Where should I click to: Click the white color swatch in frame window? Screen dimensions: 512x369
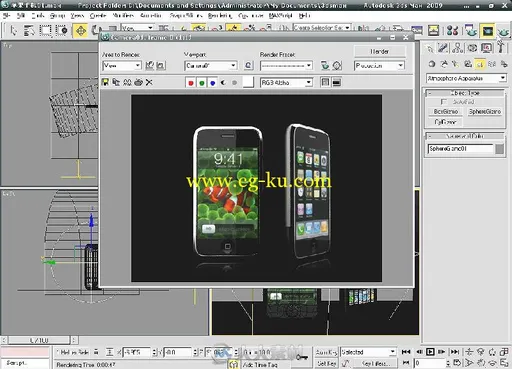[x=248, y=82]
